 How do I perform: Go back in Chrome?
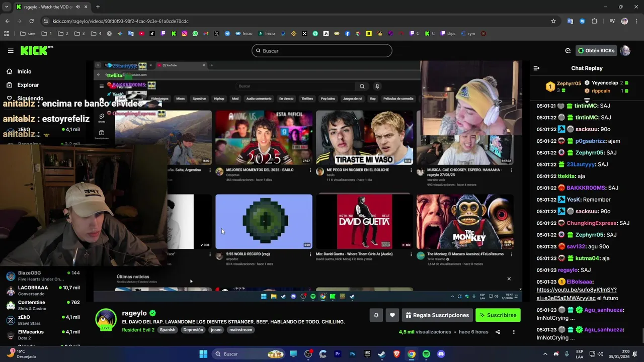(x=7, y=21)
